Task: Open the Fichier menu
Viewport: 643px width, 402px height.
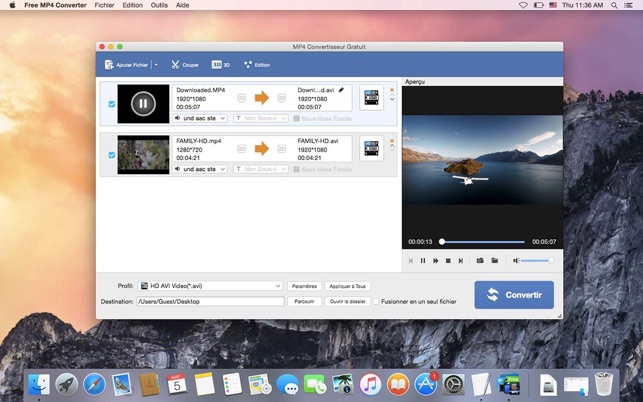Action: pos(105,5)
